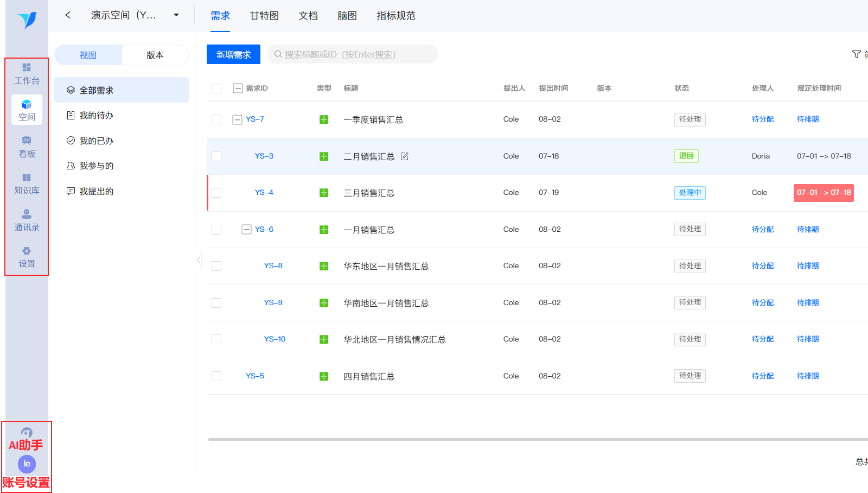
Task: Open the user avatar above 账号设置
Action: (27, 464)
